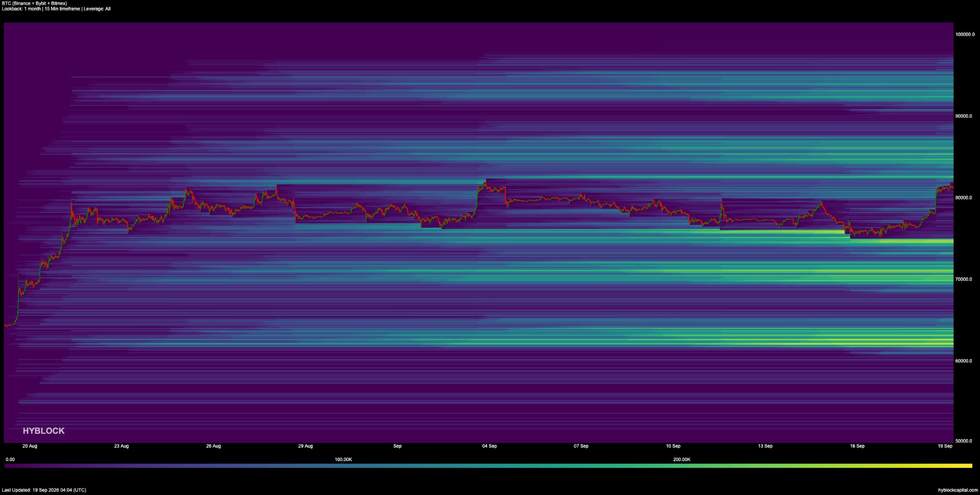Click the BTC chart title text
This screenshot has width=980, height=495.
(x=34, y=3)
